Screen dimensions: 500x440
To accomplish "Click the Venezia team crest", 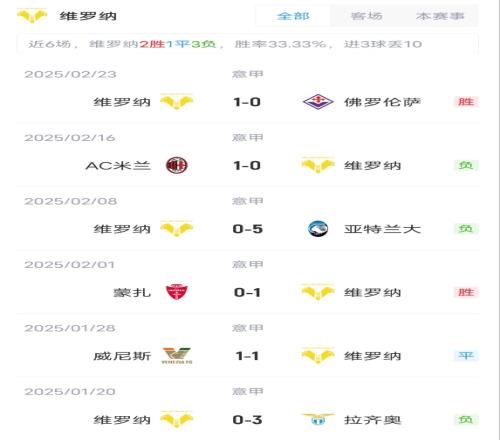I will point(177,356).
